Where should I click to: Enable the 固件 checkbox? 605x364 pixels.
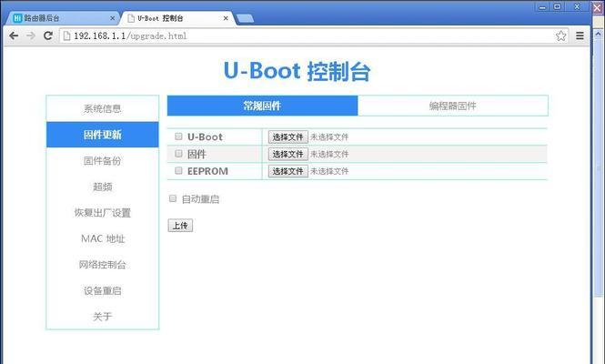tap(178, 154)
